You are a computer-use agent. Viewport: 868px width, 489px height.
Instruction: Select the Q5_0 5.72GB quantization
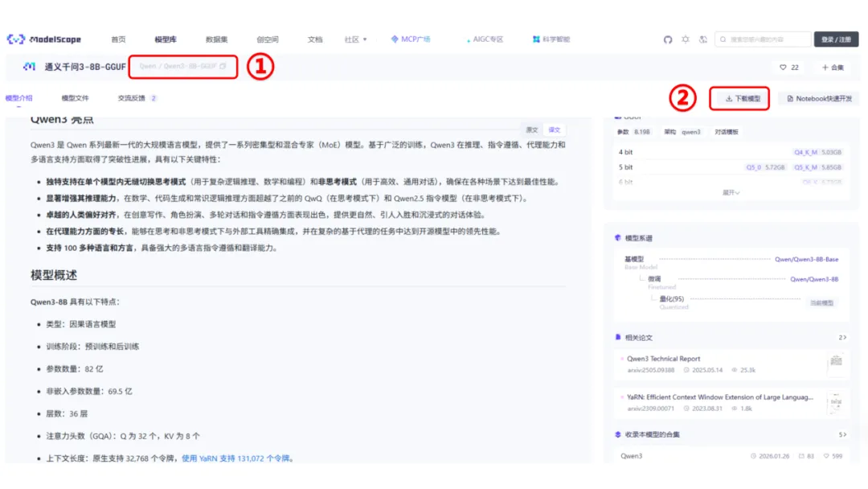(x=765, y=167)
